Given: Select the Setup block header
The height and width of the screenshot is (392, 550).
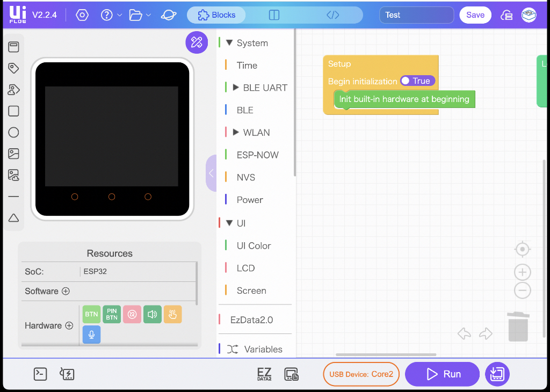Looking at the screenshot, I should click(339, 64).
